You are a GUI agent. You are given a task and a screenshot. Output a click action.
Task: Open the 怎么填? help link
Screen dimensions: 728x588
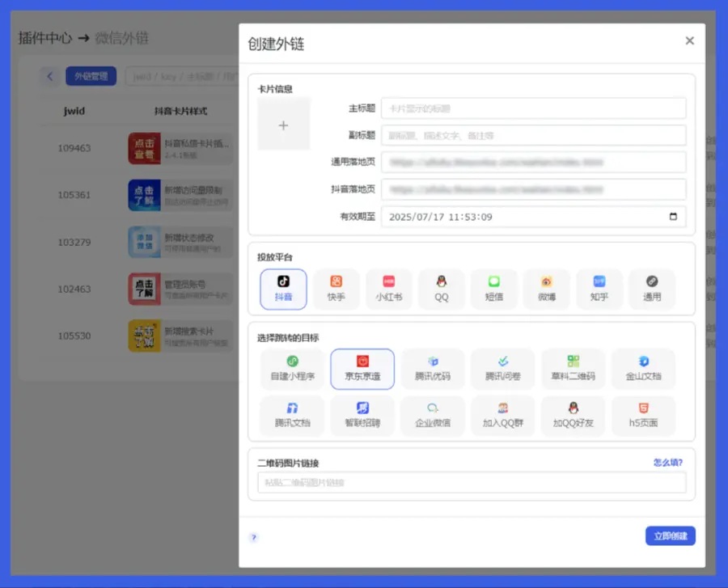tap(667, 463)
